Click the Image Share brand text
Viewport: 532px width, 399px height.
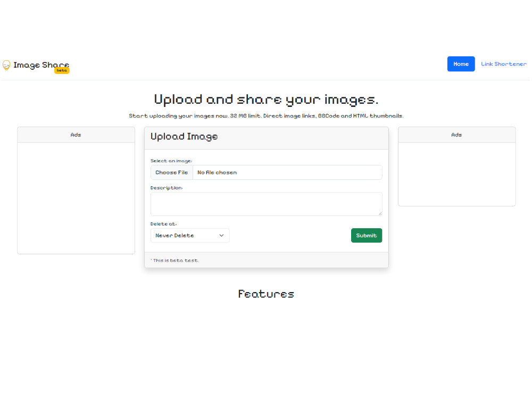[41, 65]
